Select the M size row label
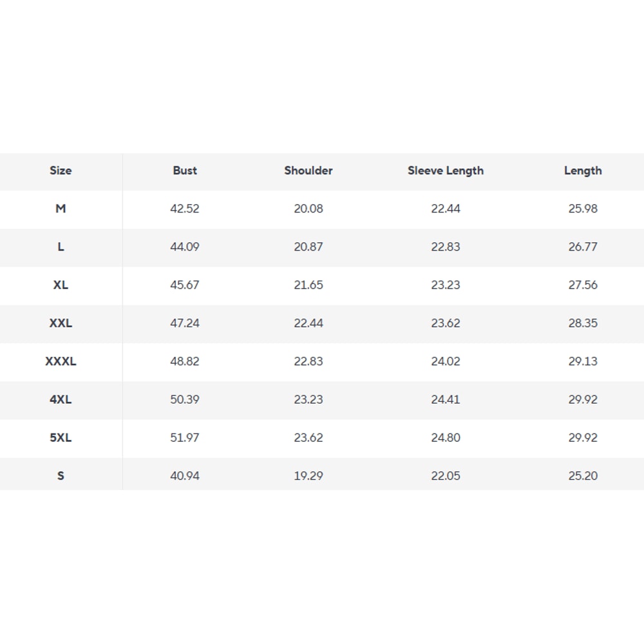The image size is (644, 644). point(61,209)
